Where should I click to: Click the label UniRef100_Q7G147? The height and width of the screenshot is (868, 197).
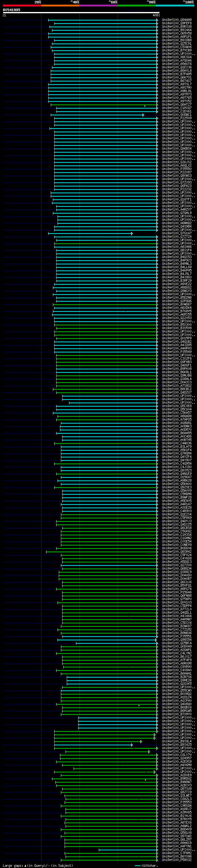point(177,233)
